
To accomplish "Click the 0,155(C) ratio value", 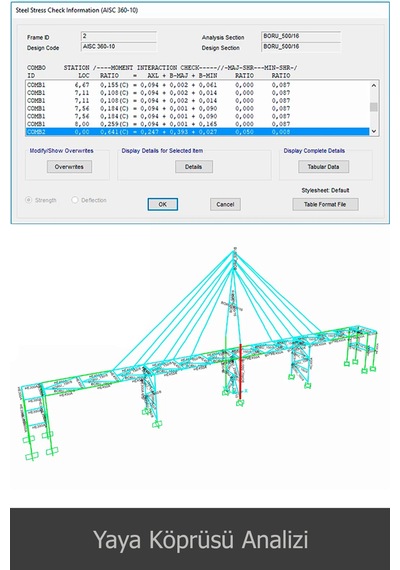I will coord(114,85).
